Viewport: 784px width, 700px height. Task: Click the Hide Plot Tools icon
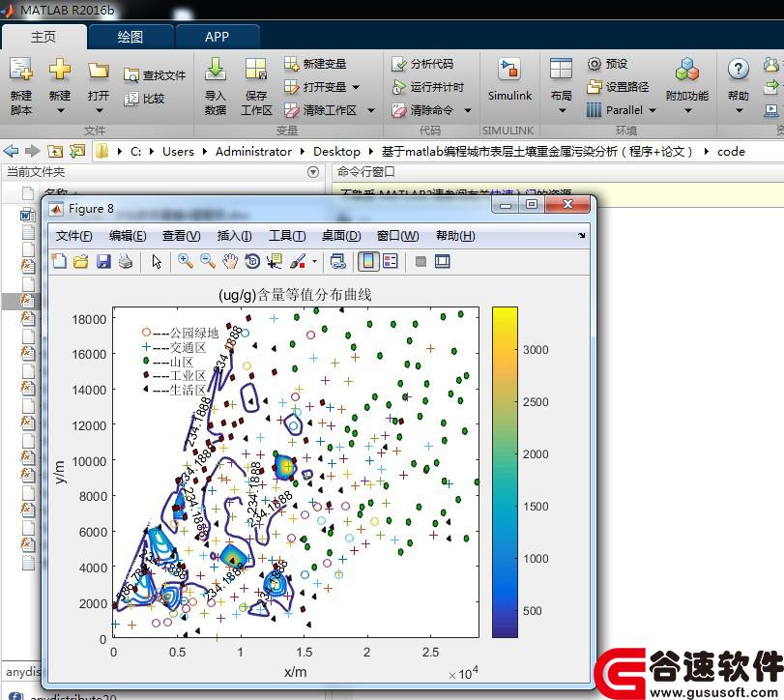coord(421,261)
